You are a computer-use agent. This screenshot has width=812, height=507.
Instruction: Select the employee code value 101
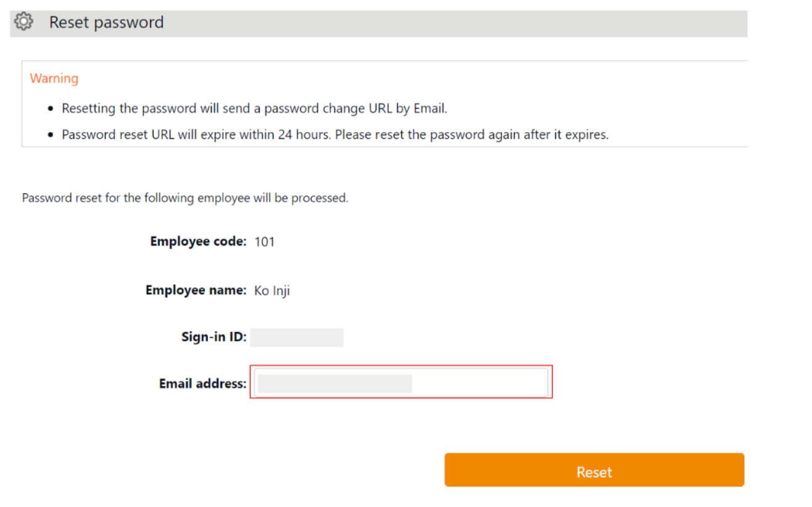coord(265,242)
